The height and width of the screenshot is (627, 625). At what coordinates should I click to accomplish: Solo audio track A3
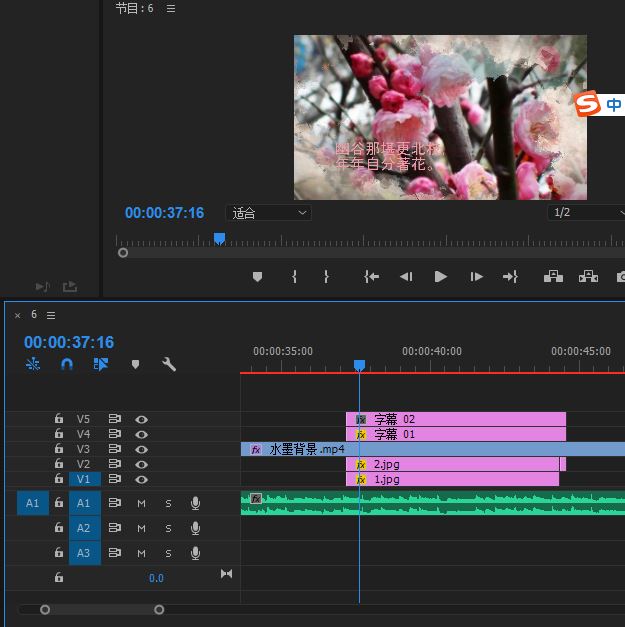[x=168, y=553]
